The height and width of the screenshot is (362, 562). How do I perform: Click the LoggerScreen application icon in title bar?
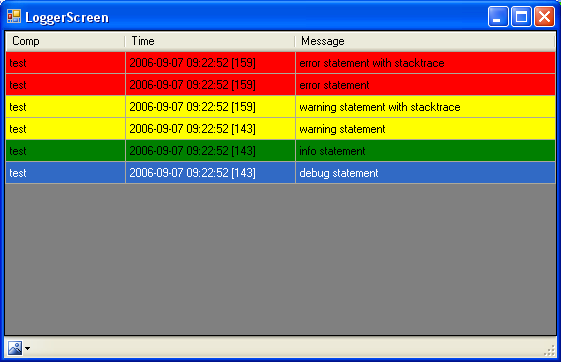coord(14,16)
